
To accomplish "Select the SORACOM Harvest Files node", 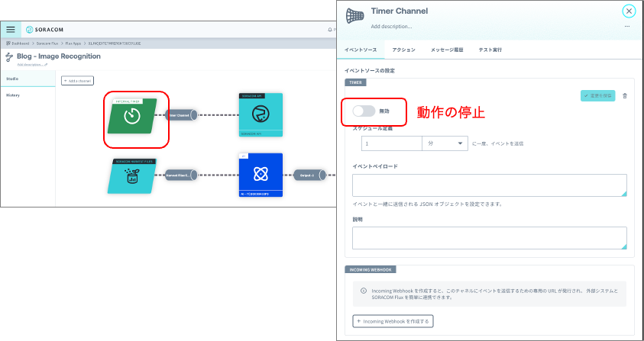I will 132,176.
